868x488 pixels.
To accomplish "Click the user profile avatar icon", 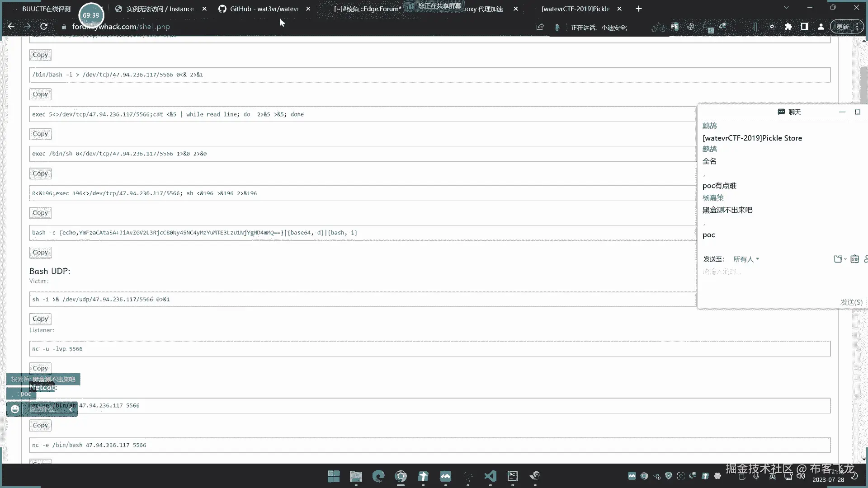I will (x=821, y=27).
